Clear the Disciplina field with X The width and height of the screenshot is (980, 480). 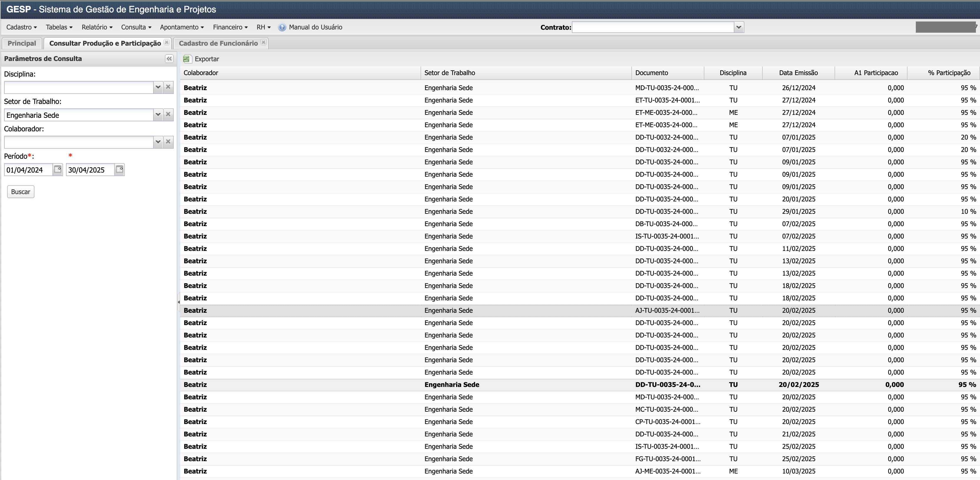coord(168,87)
